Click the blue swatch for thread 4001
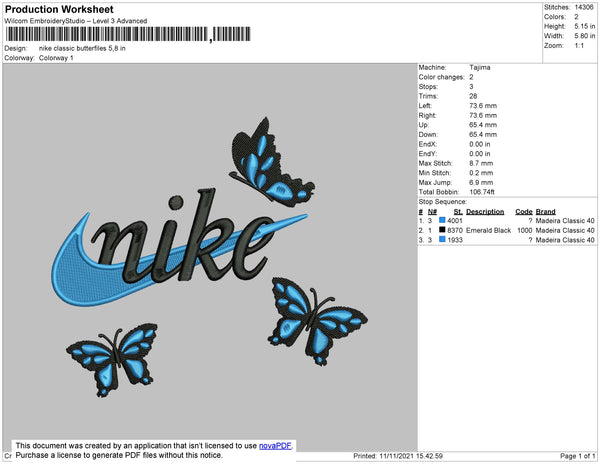The image size is (600, 464). pyautogui.click(x=442, y=220)
